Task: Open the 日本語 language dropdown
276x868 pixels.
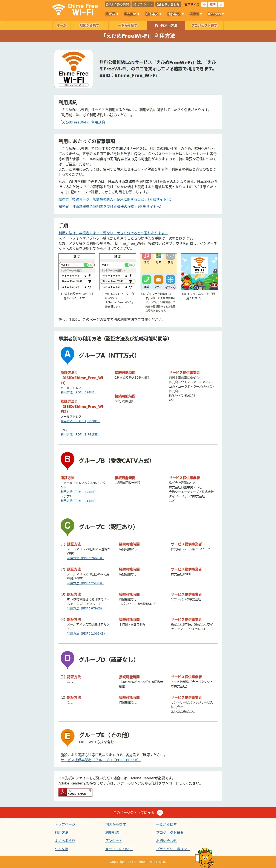Action: 112,14
